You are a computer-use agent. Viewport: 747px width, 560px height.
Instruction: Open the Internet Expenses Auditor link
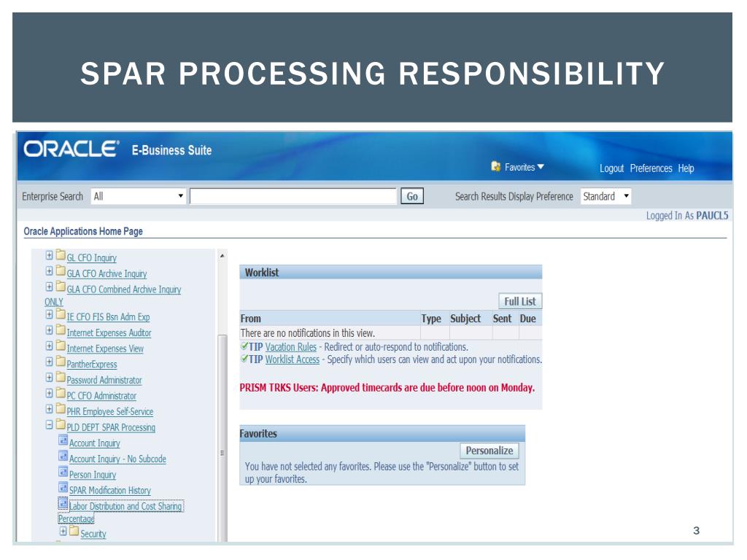coord(109,332)
